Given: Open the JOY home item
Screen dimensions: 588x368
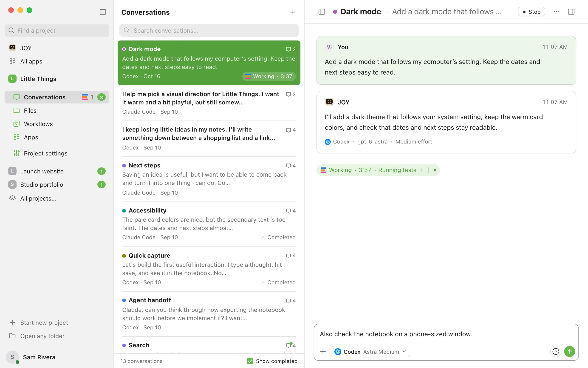Looking at the screenshot, I should click(57, 48).
